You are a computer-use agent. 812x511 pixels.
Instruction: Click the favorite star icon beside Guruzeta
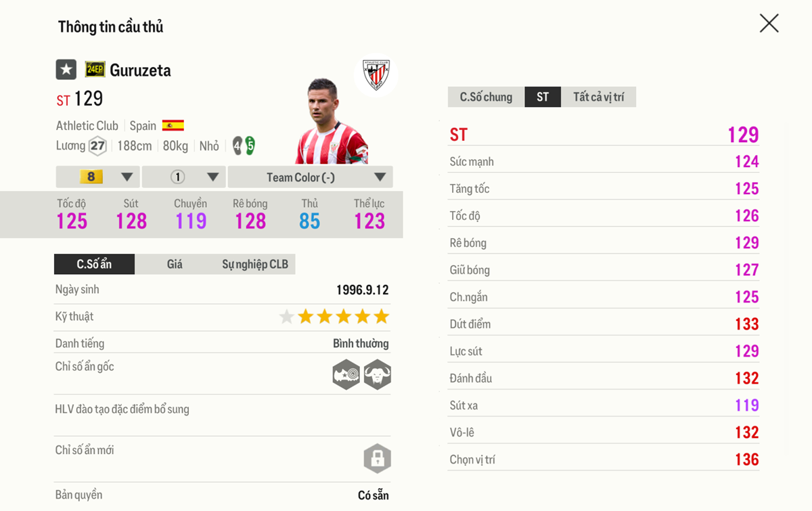66,70
